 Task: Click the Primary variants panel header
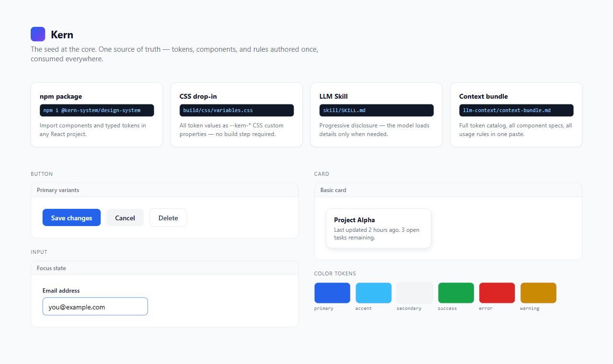click(165, 190)
